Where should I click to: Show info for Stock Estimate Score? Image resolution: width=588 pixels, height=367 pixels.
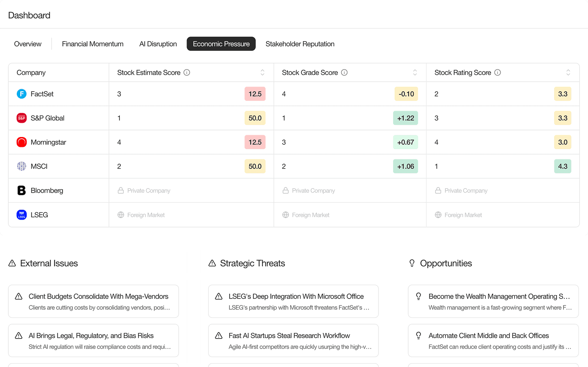(x=187, y=72)
